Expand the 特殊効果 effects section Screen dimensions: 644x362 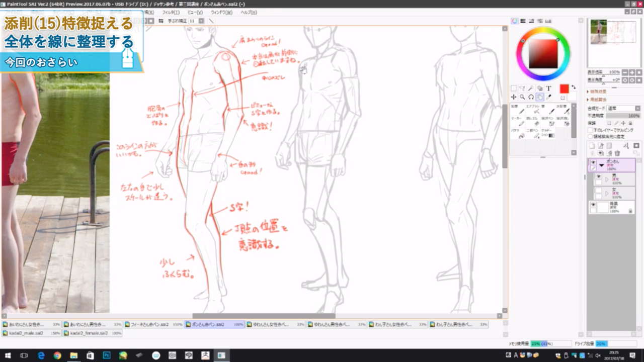pyautogui.click(x=589, y=92)
